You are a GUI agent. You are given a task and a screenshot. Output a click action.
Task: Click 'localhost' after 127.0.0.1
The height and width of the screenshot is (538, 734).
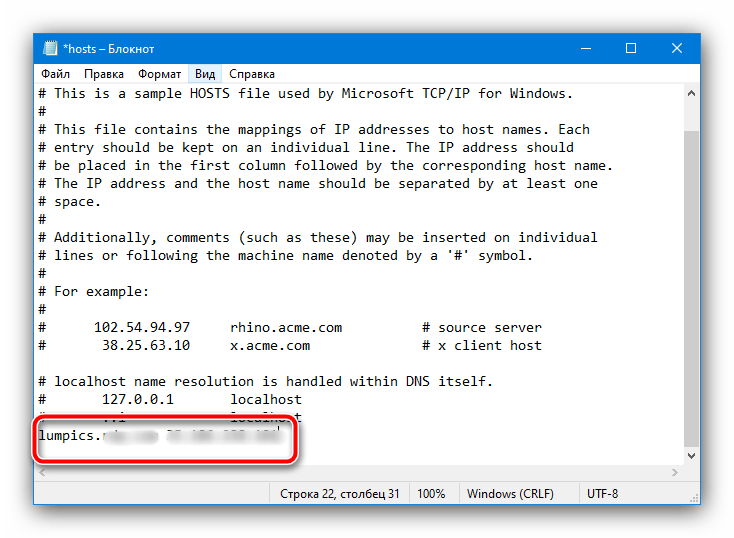pyautogui.click(x=266, y=399)
